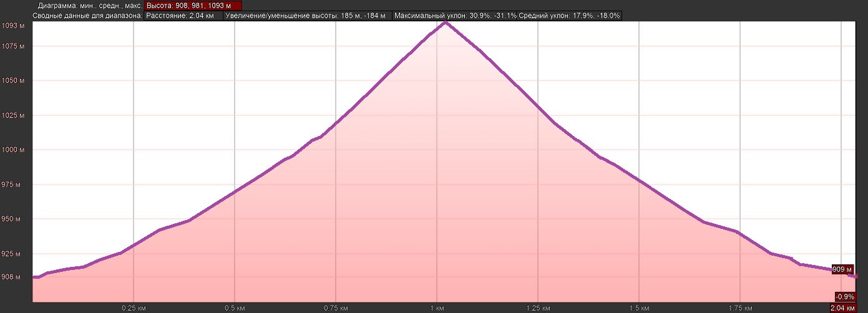
Task: Click the 1 км mark on distance axis
Action: pyautogui.click(x=437, y=308)
